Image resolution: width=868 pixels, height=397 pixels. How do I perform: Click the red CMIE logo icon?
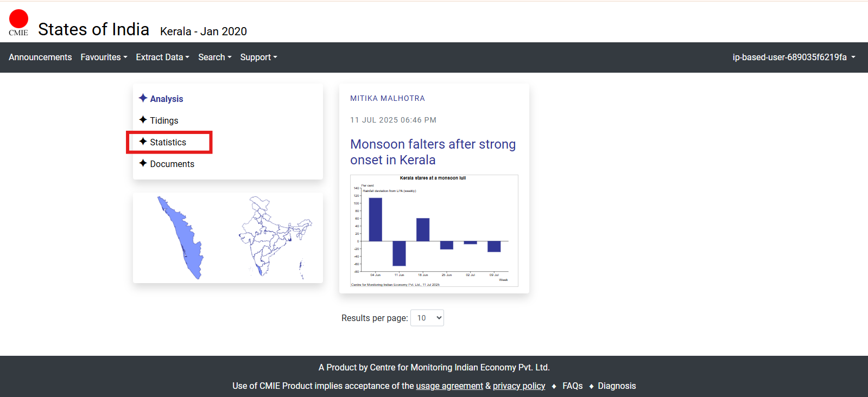tap(18, 20)
